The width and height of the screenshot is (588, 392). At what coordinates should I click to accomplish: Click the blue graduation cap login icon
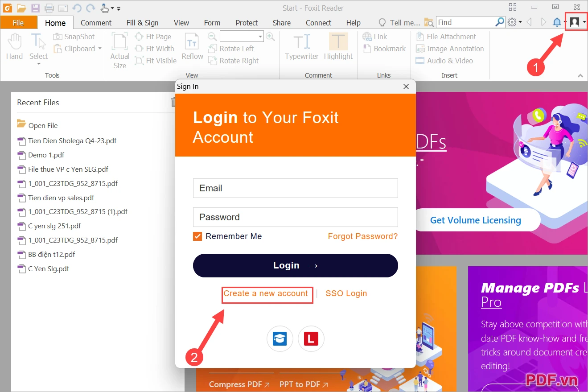(280, 339)
